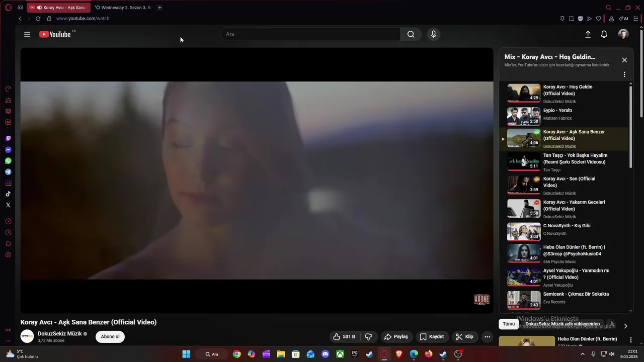This screenshot has width=644, height=362.
Task: Open bookmarks heart icon
Action: tap(598, 19)
